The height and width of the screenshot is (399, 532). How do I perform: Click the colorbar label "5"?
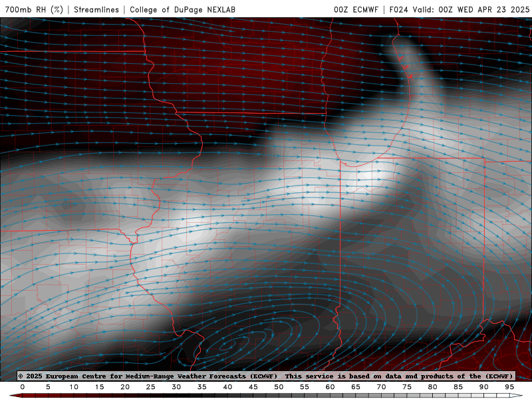tap(48, 387)
